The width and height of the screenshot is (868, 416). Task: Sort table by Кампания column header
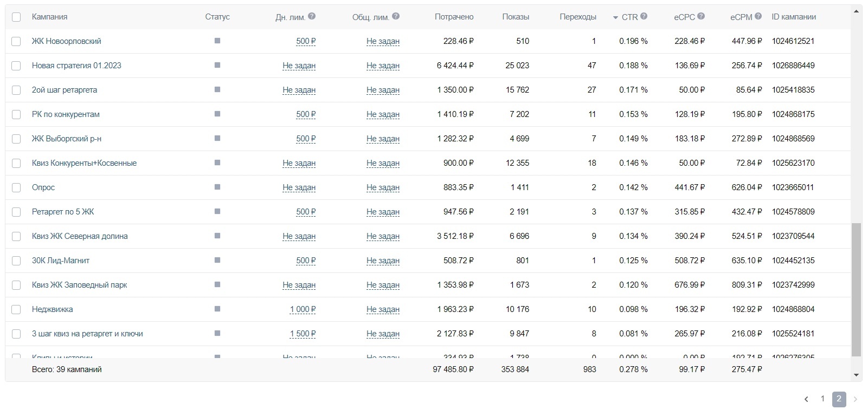click(x=50, y=17)
